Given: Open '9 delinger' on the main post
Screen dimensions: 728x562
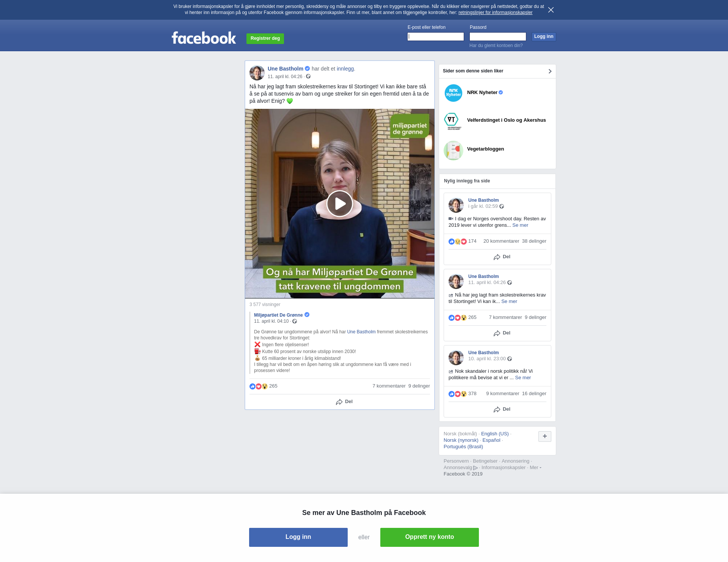Looking at the screenshot, I should coord(419,386).
